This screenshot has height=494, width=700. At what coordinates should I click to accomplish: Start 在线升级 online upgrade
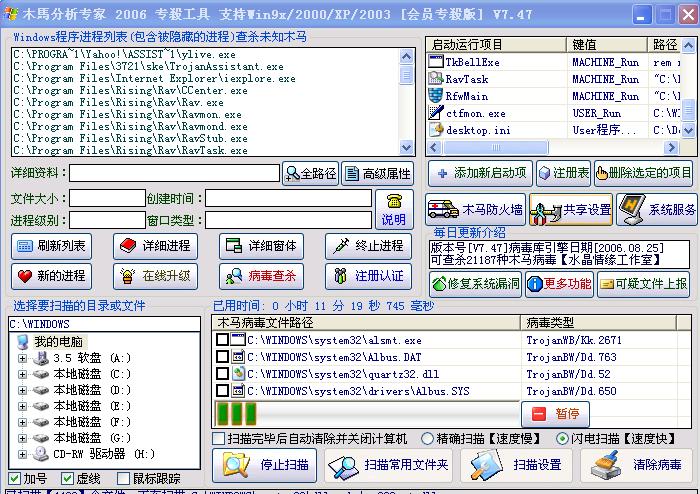155,276
